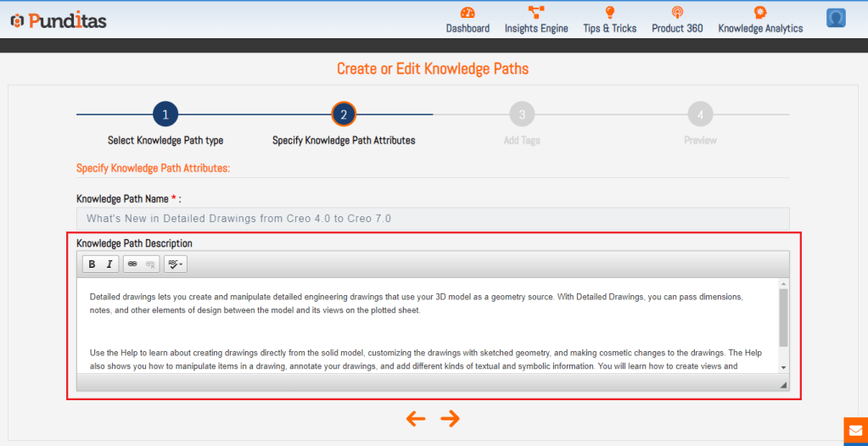This screenshot has height=446, width=868.
Task: Select step 4 Preview circle
Action: (x=700, y=114)
